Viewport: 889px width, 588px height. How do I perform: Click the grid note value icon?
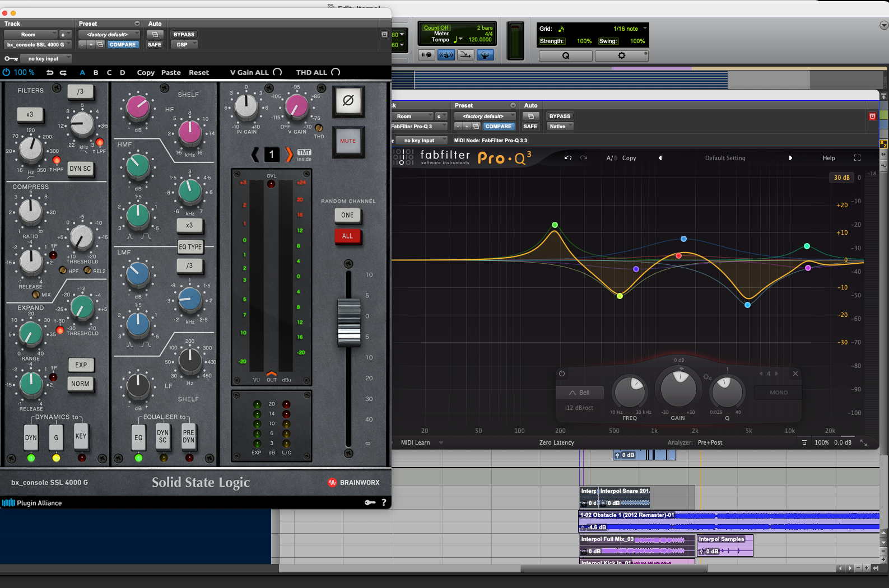coord(561,29)
